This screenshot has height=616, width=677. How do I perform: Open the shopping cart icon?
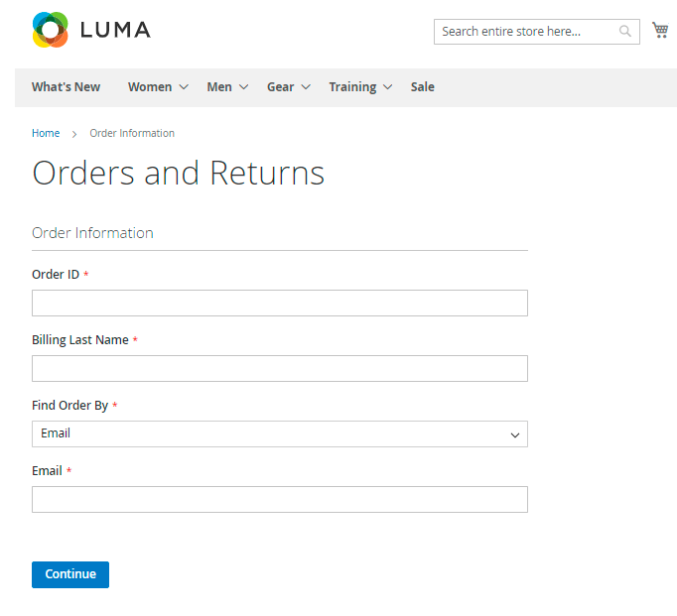660,31
